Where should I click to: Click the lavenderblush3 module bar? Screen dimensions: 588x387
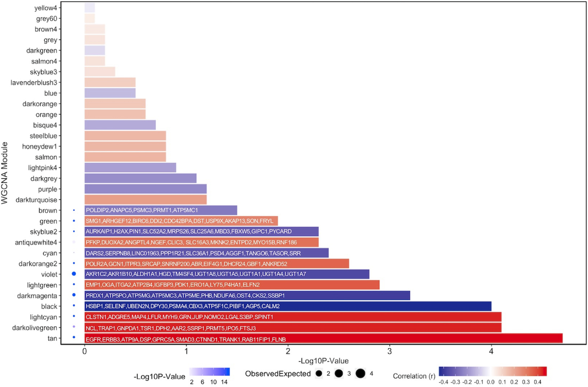(x=110, y=82)
